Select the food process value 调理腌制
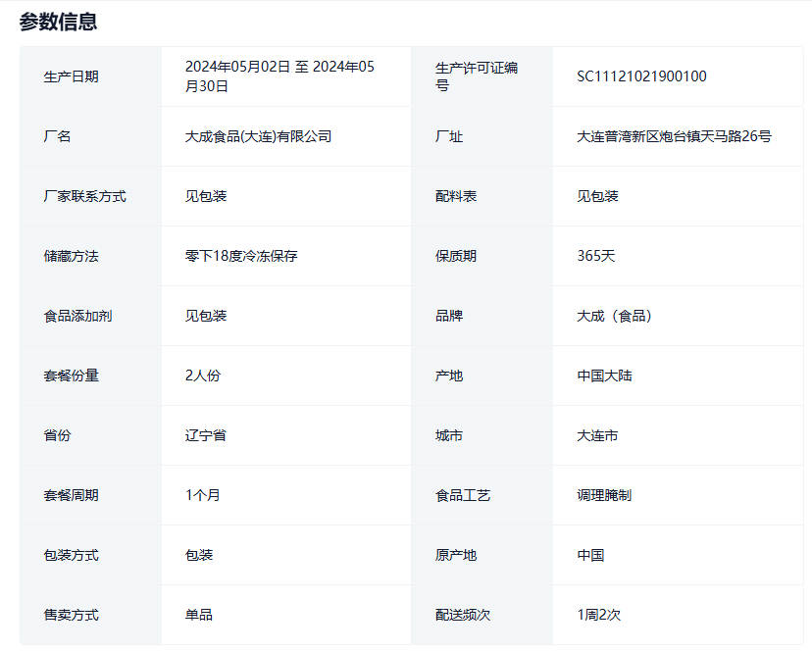Image resolution: width=812 pixels, height=651 pixels. [x=604, y=495]
